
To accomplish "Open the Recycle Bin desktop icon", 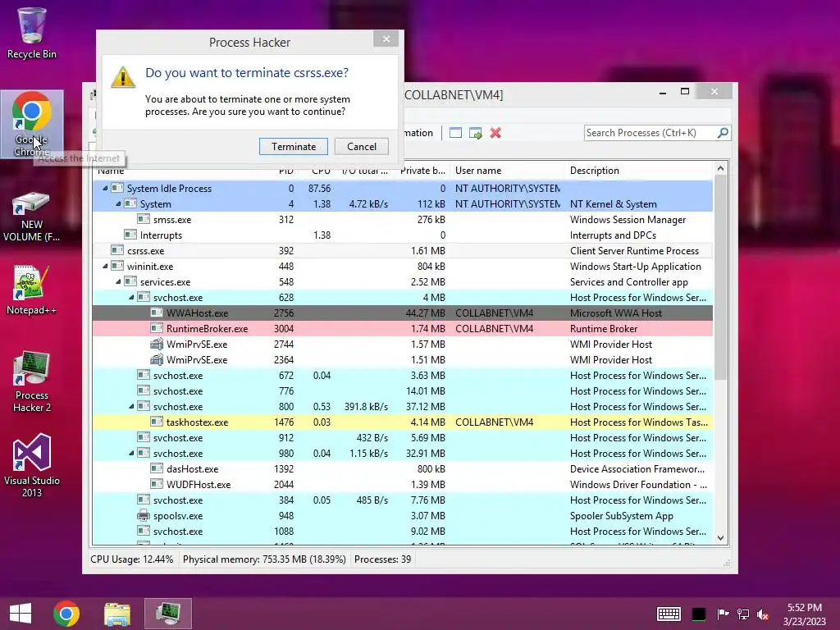I will [x=32, y=32].
